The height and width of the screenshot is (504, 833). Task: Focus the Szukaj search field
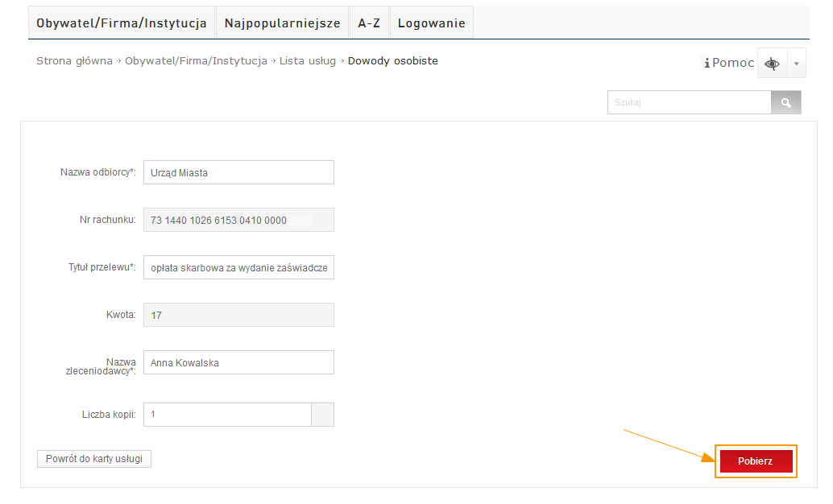[x=689, y=103]
